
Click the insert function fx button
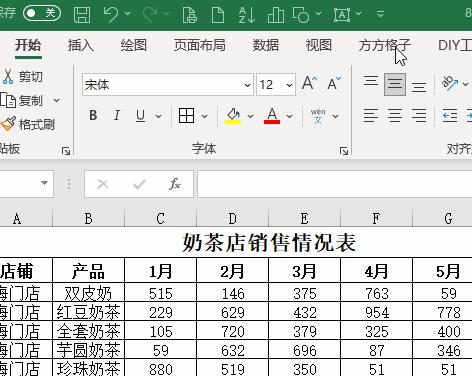pos(175,184)
